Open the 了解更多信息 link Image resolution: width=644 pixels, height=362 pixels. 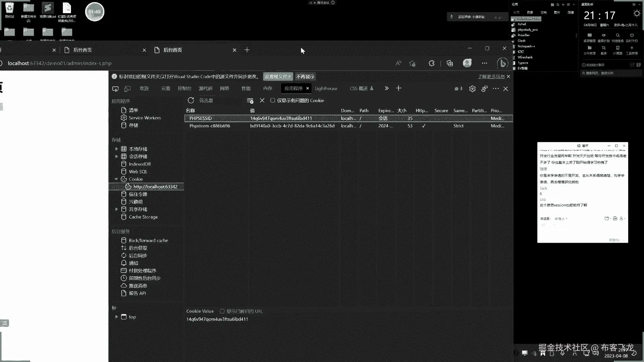coord(491,77)
